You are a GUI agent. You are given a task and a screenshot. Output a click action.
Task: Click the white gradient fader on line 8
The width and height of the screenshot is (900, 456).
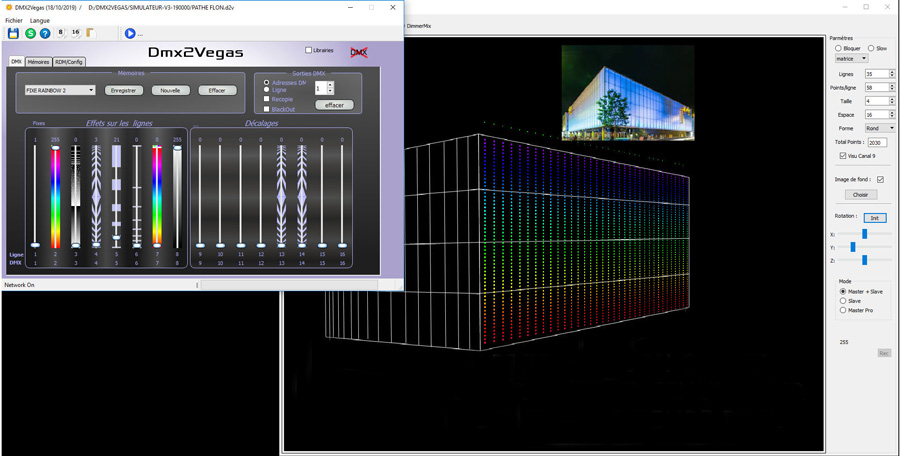point(177,196)
